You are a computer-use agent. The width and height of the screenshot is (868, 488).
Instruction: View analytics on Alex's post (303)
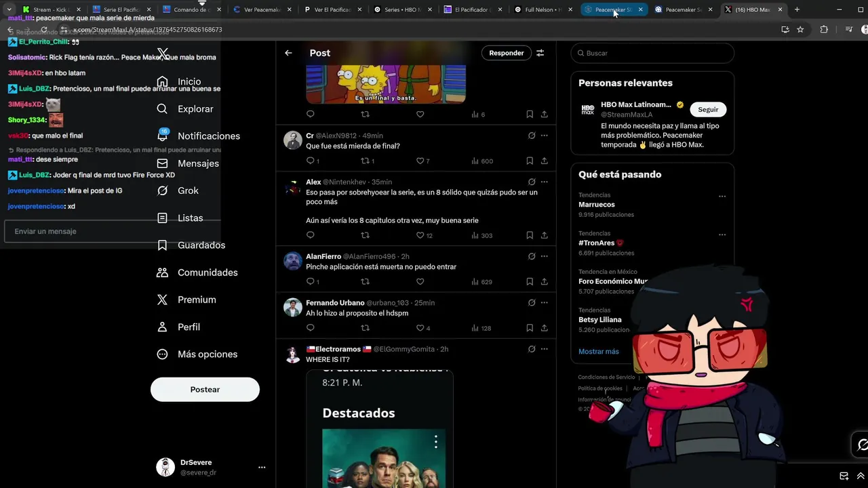(482, 235)
